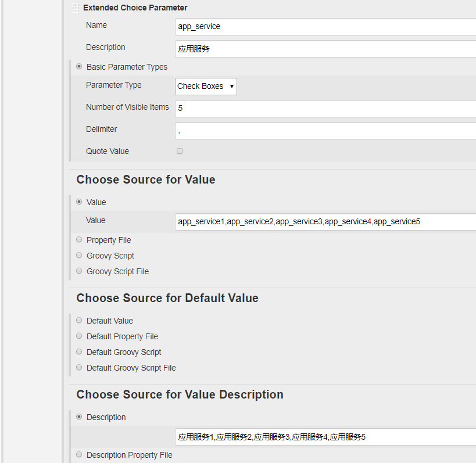The height and width of the screenshot is (463, 476).
Task: Select the Description radio button
Action: click(x=79, y=417)
